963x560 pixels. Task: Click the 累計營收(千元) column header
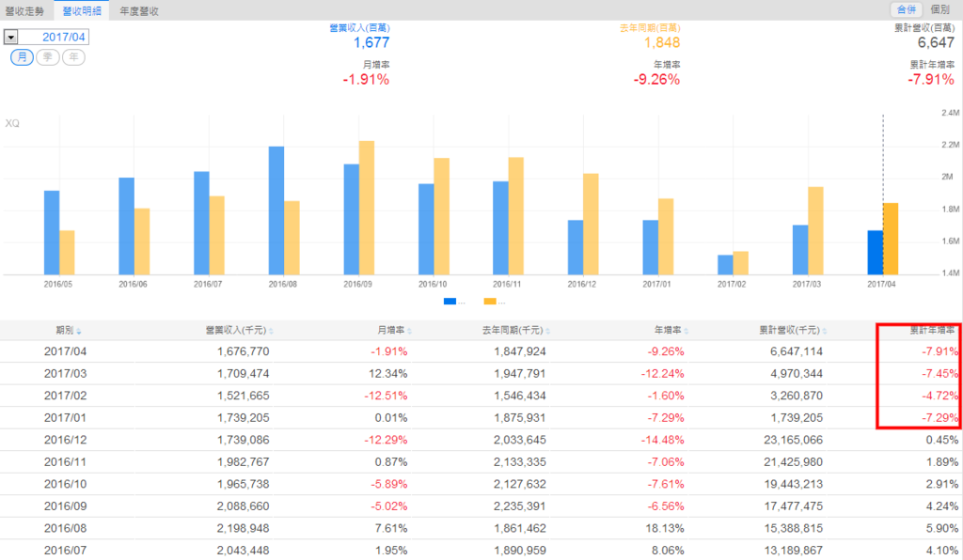790,331
